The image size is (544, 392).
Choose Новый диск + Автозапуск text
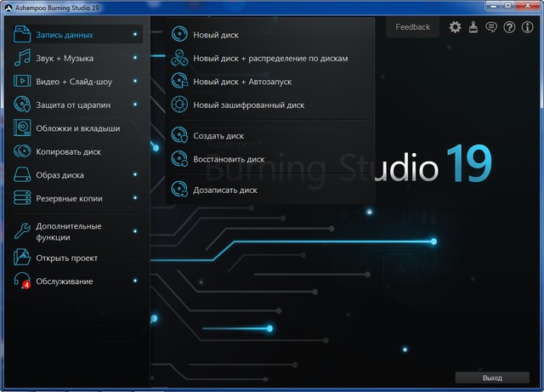coord(242,82)
